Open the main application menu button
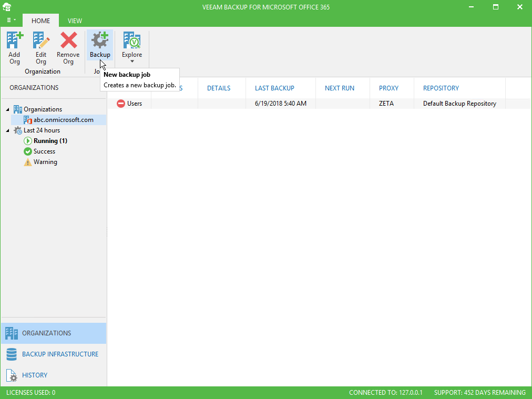 (11, 21)
